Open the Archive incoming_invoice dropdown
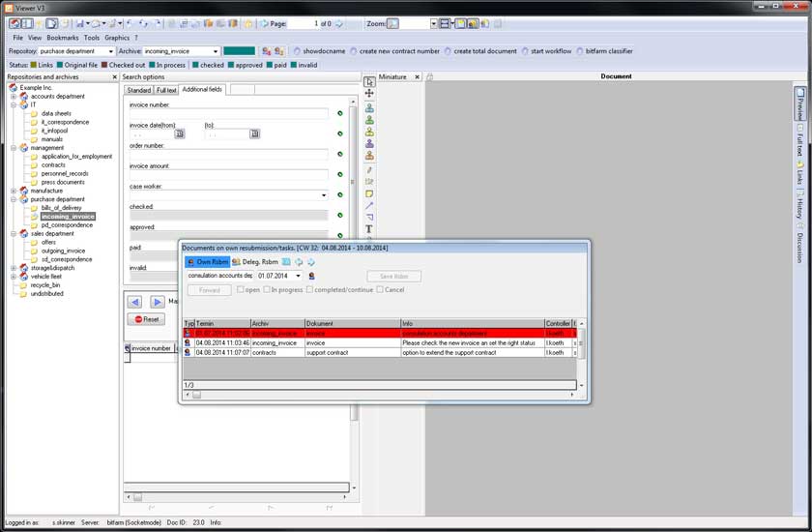This screenshot has height=532, width=812. tap(216, 51)
